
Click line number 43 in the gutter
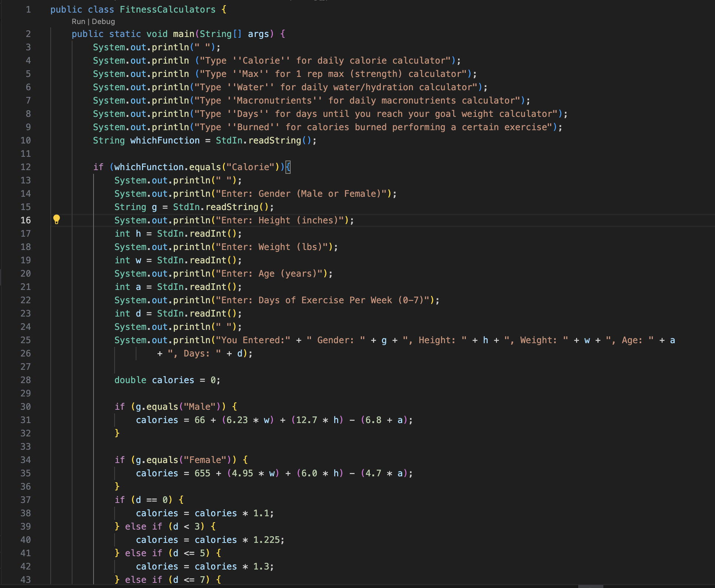tap(26, 580)
